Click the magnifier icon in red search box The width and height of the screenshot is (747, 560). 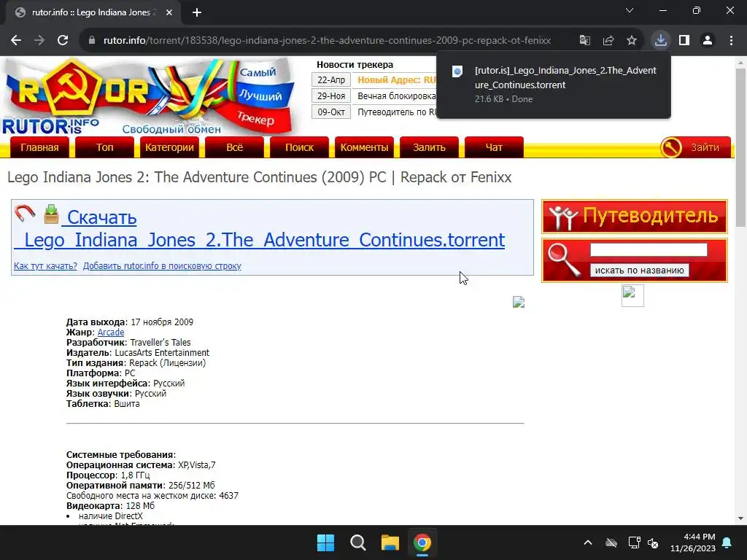pos(564,260)
